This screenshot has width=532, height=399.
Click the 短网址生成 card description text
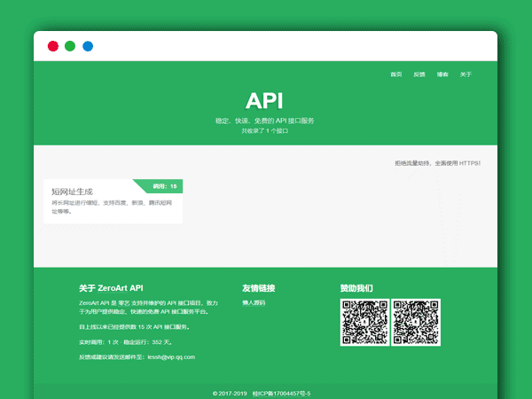tap(111, 207)
